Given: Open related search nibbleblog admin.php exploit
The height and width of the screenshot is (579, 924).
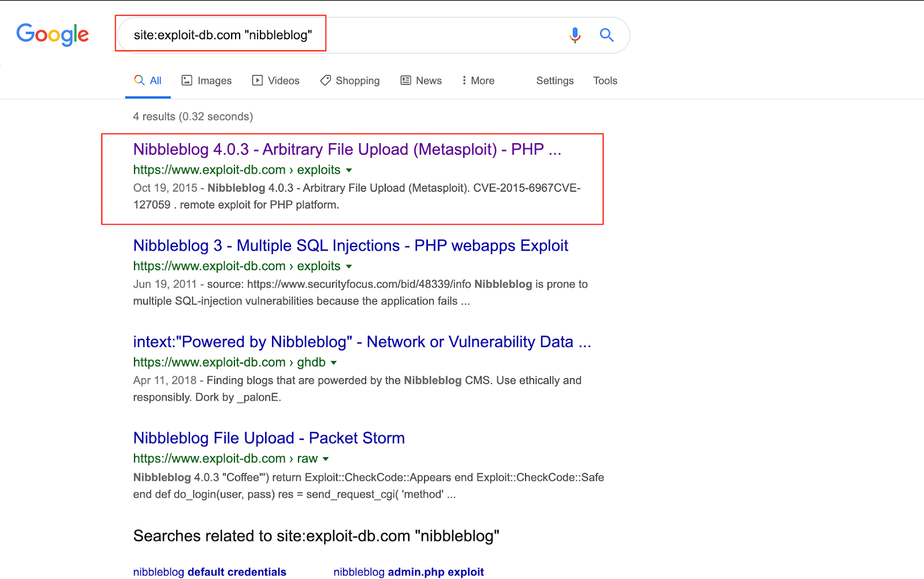Looking at the screenshot, I should pos(409,572).
